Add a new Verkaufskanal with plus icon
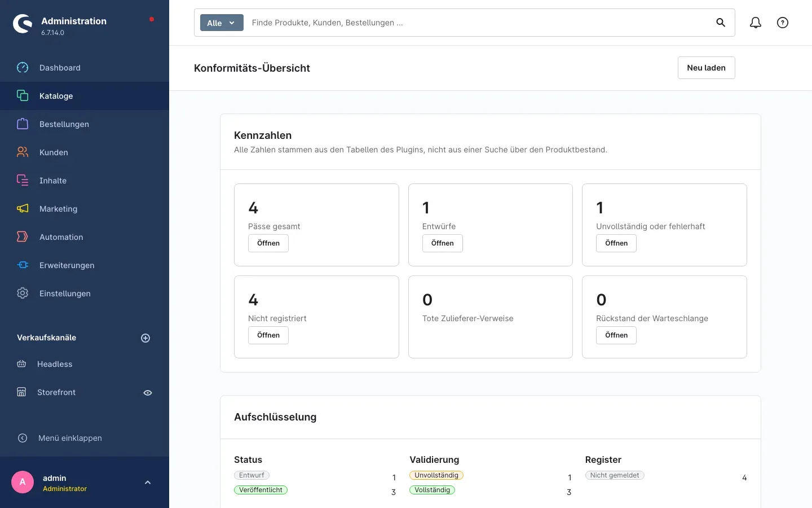812x508 pixels. (x=145, y=338)
